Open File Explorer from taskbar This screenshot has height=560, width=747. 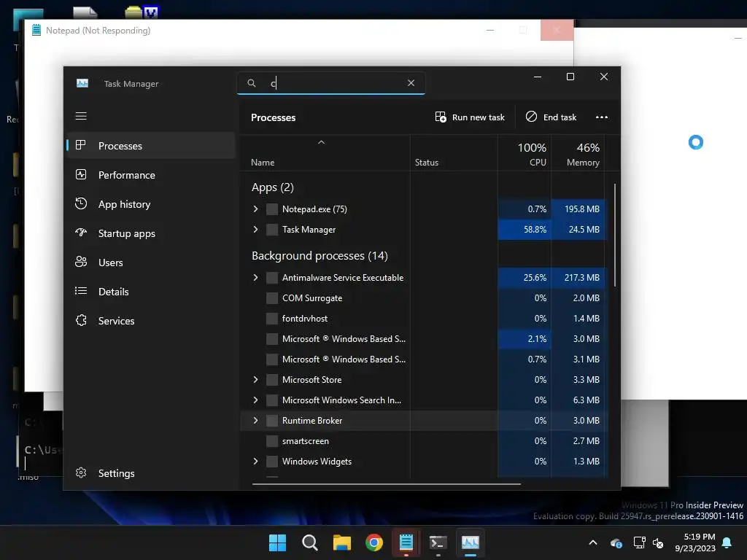[341, 542]
